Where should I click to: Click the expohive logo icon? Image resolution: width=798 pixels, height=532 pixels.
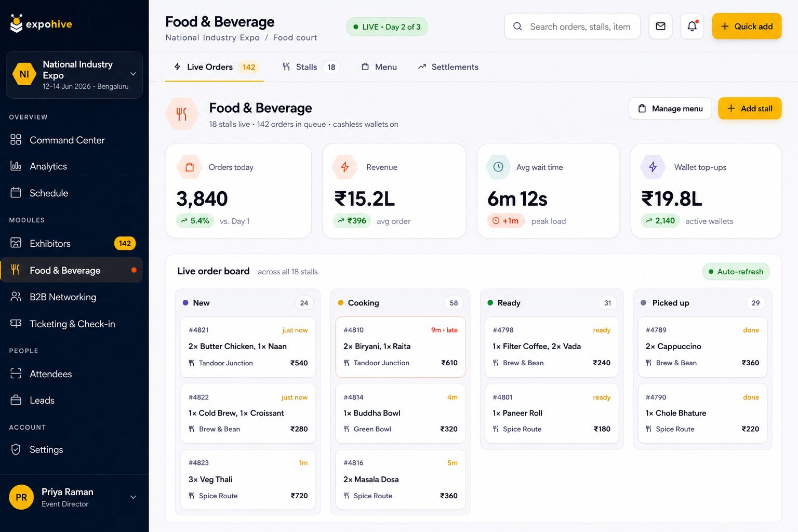pyautogui.click(x=17, y=23)
